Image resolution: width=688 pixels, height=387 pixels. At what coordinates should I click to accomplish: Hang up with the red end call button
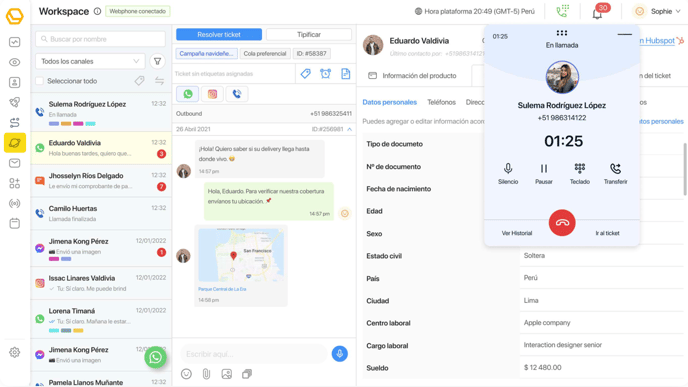click(x=562, y=222)
